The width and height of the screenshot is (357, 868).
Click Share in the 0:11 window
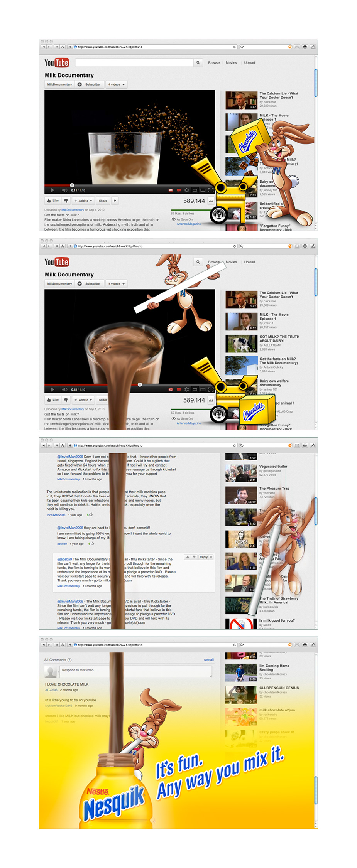coord(103,201)
